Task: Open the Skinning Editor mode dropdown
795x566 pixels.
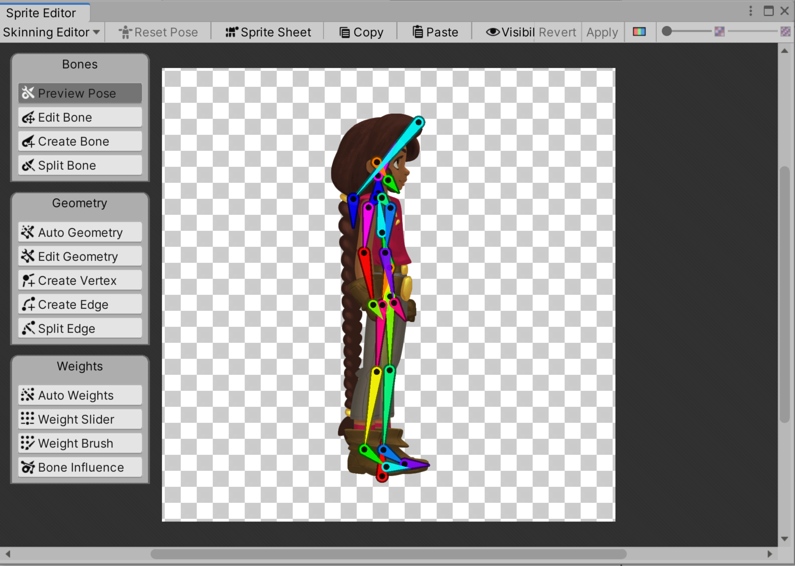Action: point(51,32)
